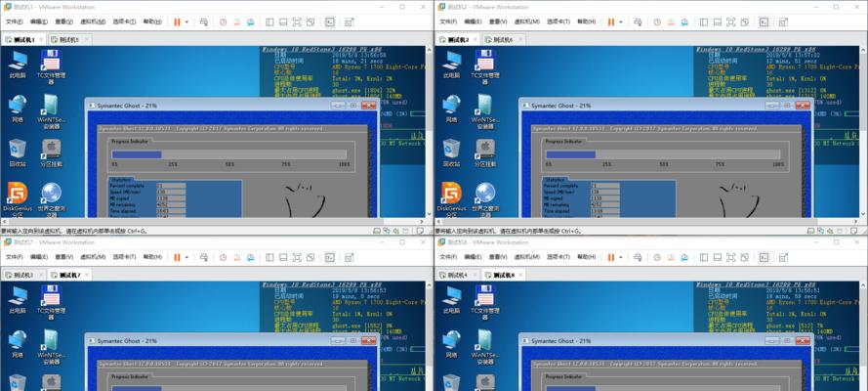
Task: Open 查看(V) menu in 测试机7 window
Action: point(63,257)
